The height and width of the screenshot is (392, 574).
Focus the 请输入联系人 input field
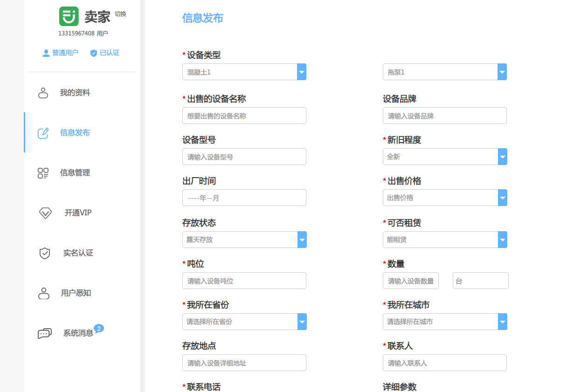(x=445, y=363)
